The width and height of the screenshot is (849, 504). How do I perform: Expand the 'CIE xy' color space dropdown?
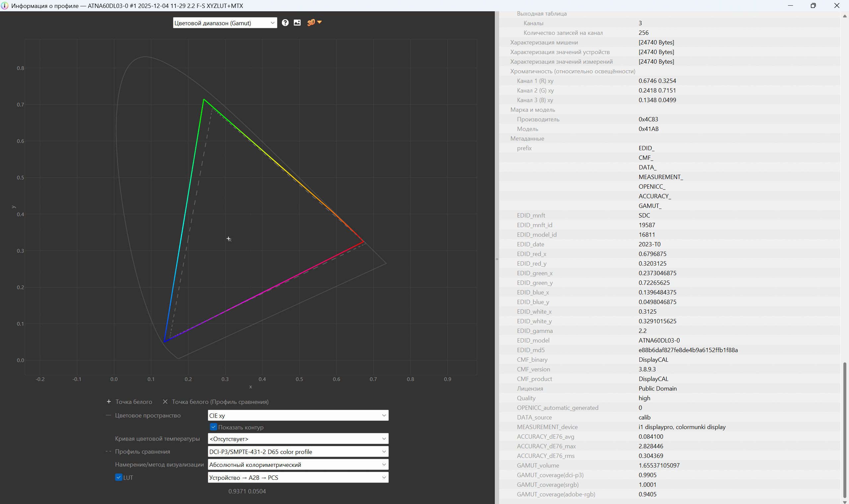pyautogui.click(x=298, y=415)
